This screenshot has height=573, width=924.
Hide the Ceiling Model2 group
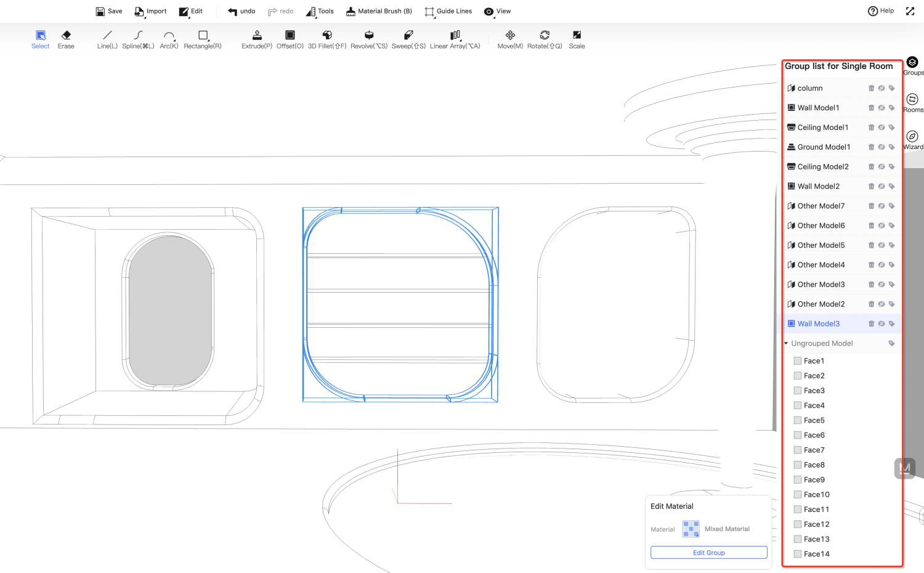[x=881, y=167]
